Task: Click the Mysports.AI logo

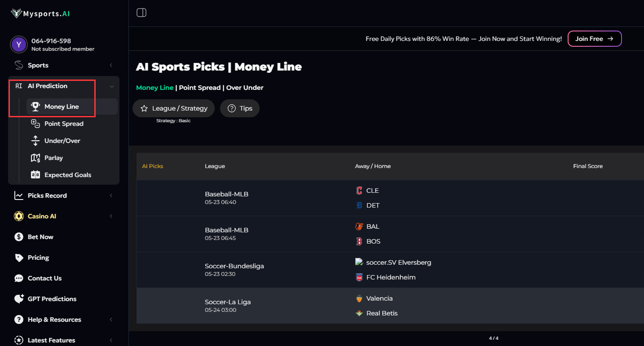Action: pos(40,13)
